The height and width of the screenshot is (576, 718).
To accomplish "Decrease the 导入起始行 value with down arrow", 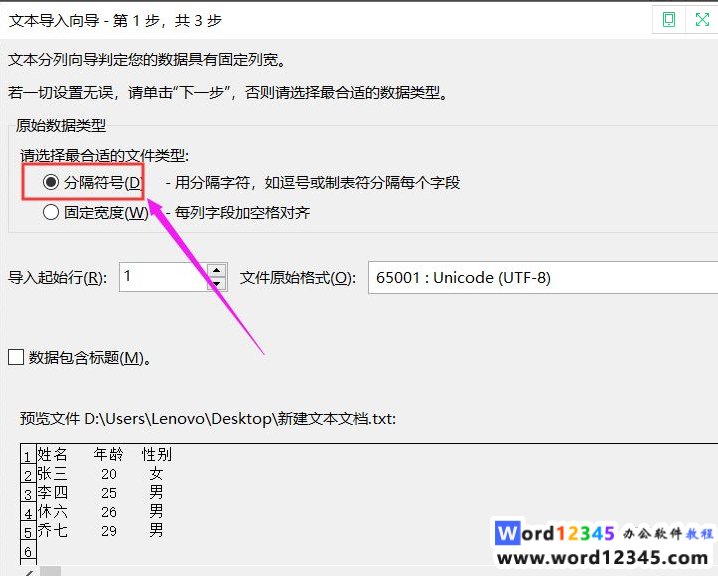I will [x=216, y=284].
